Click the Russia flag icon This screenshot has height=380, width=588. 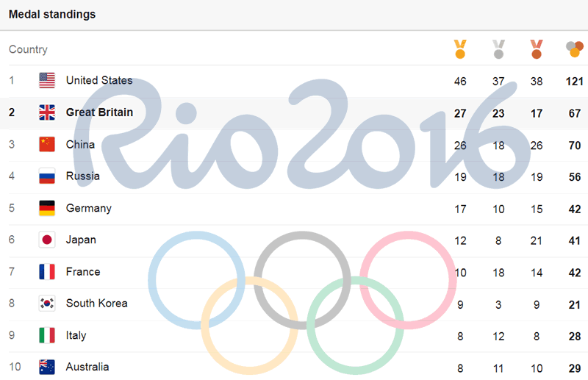[47, 176]
